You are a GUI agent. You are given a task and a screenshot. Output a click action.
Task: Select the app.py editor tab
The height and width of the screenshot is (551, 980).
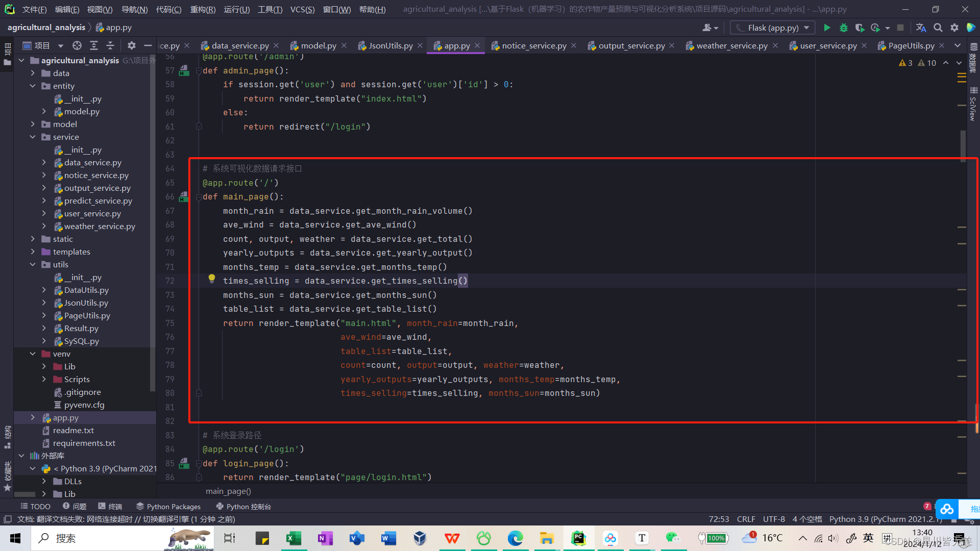point(456,45)
